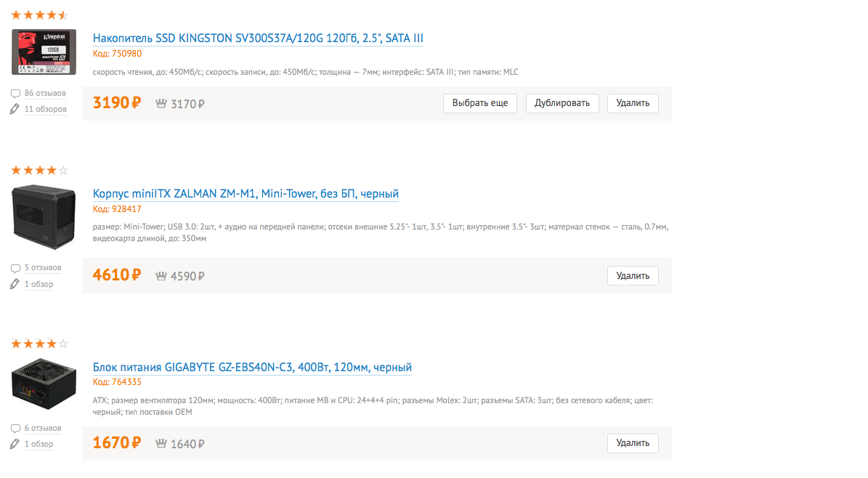View the 86 отзывов reviews link
Viewport: 868px width, 478px height.
[x=45, y=94]
